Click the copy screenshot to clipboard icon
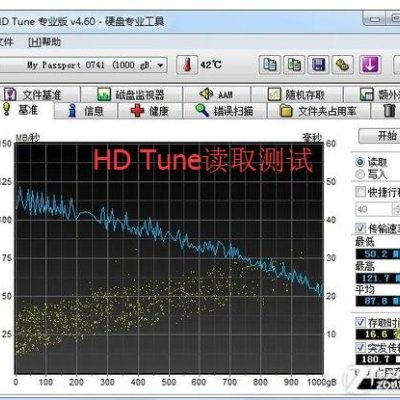Image resolution: width=400 pixels, height=400 pixels. pyautogui.click(x=294, y=65)
